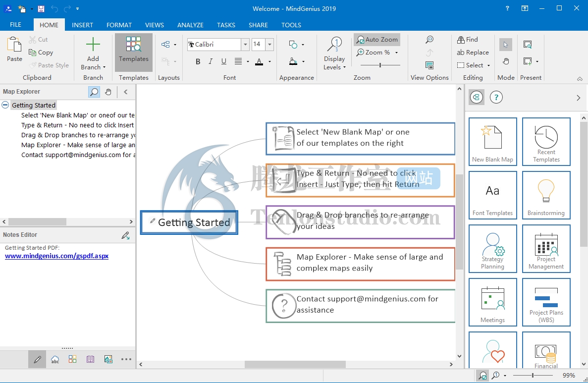Switch to the ANALYZE tab

point(190,25)
